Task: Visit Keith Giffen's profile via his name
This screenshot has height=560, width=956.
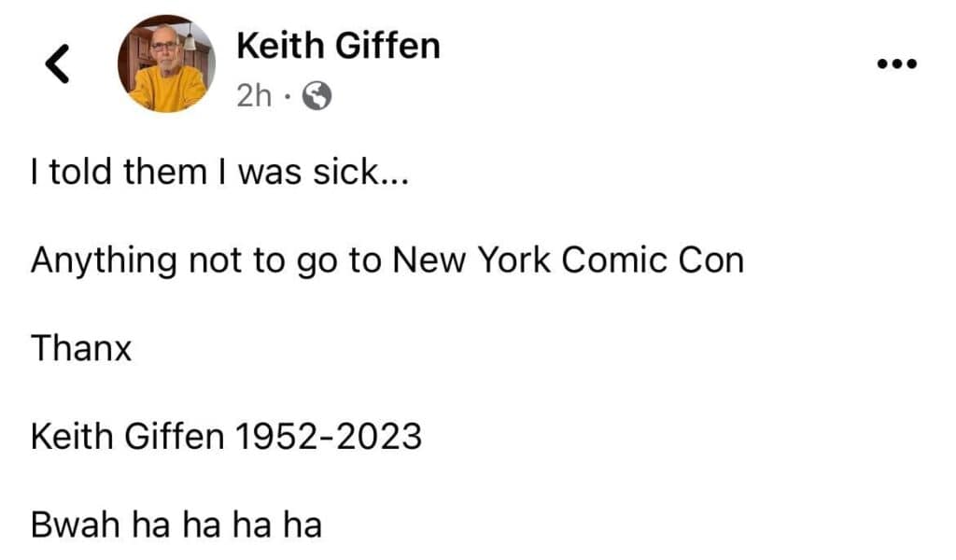Action: pyautogui.click(x=339, y=45)
